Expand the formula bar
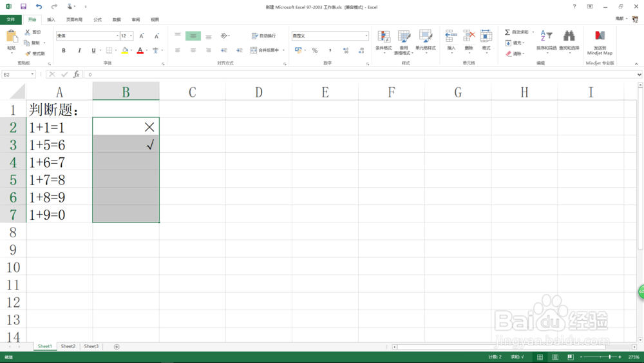 click(x=639, y=74)
